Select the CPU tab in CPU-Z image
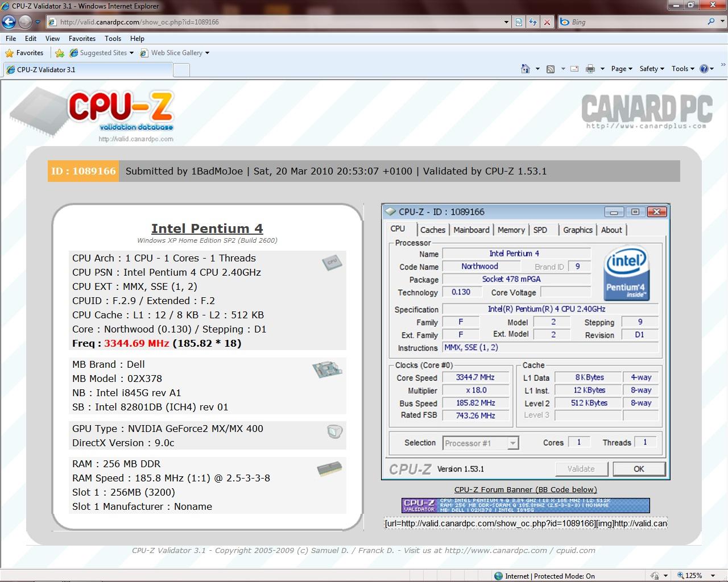Screen dimensions: 728x582 coord(398,229)
